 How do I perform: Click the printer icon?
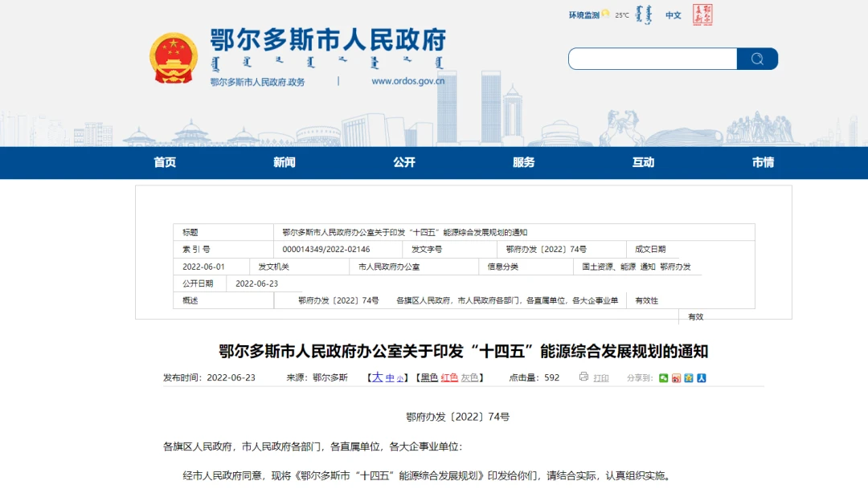click(583, 377)
